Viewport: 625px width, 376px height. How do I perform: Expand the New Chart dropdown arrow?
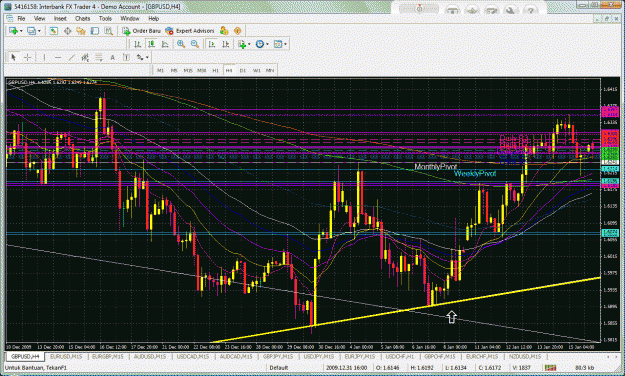click(x=20, y=31)
